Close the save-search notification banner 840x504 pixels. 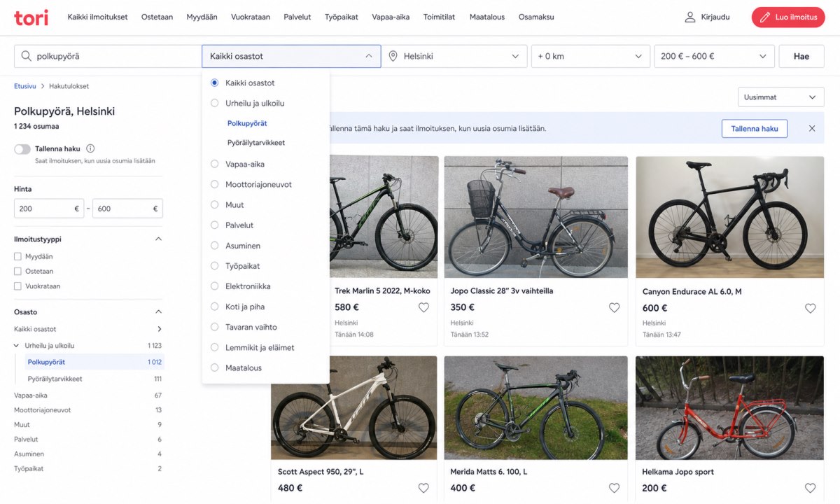[x=812, y=128]
